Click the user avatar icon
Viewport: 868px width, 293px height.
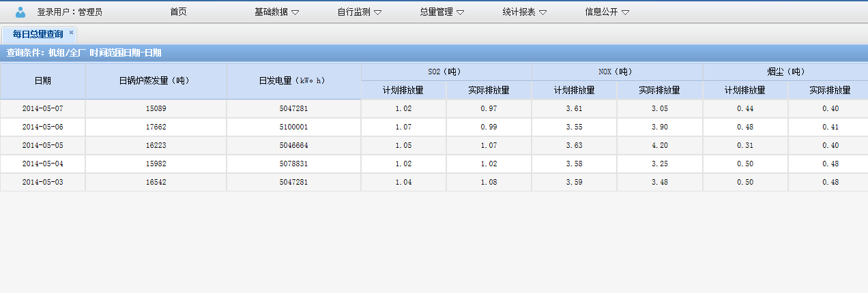pos(20,12)
